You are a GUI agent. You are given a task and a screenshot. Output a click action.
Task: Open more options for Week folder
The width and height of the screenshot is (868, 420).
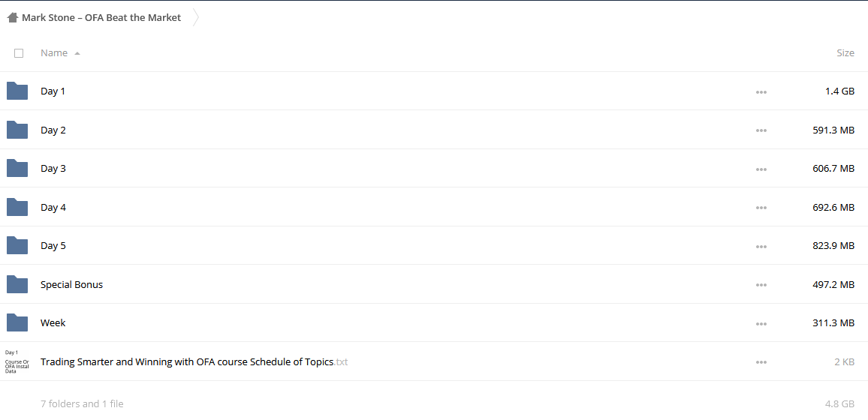tap(761, 324)
